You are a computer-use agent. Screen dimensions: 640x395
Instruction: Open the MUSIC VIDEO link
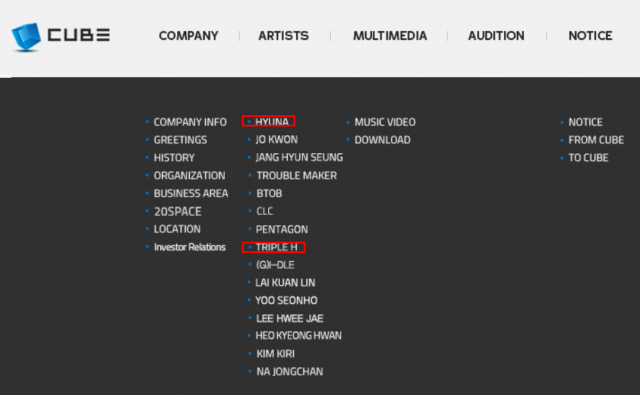(x=385, y=122)
